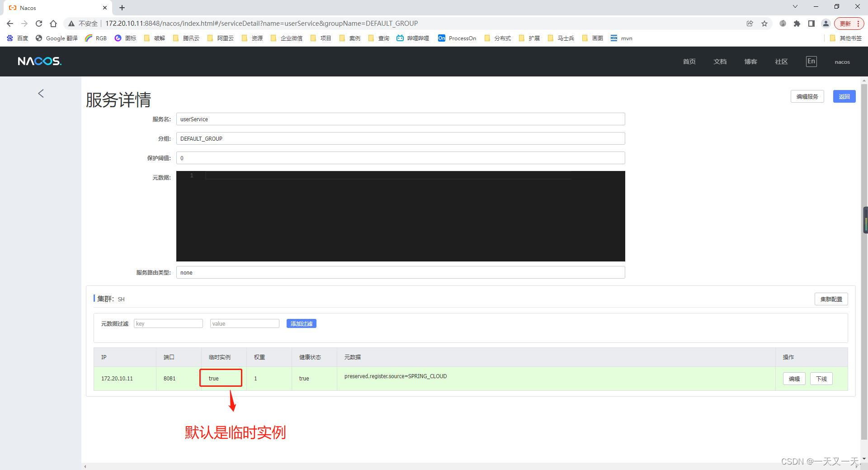Switch language with the En toggle

811,61
